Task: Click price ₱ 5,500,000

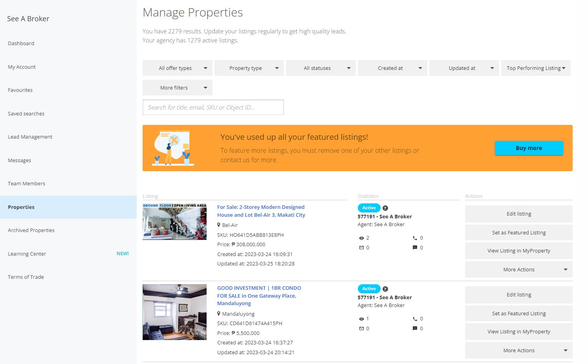Action: [238, 333]
